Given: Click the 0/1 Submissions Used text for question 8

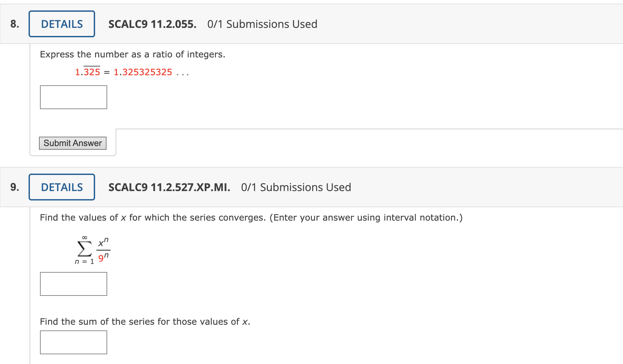Looking at the screenshot, I should (262, 24).
